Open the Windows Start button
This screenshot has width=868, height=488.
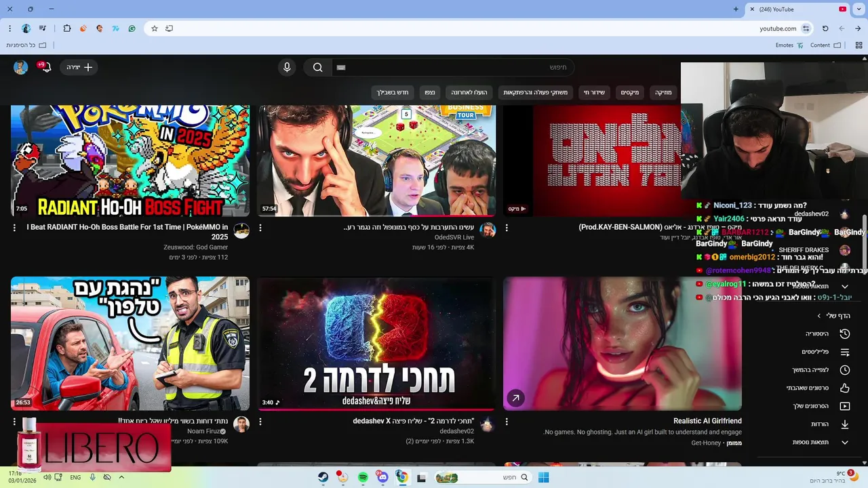[x=543, y=477]
